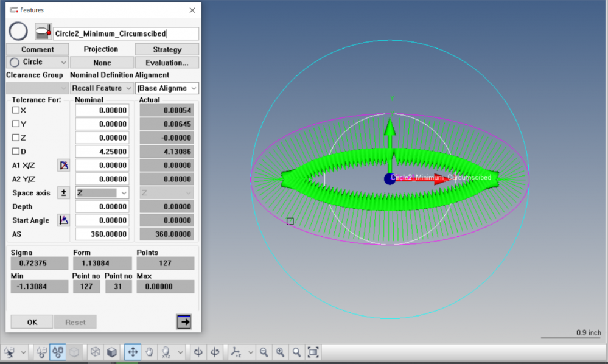Check the D diameter tolerance checkbox
The height and width of the screenshot is (364, 608).
click(x=16, y=152)
